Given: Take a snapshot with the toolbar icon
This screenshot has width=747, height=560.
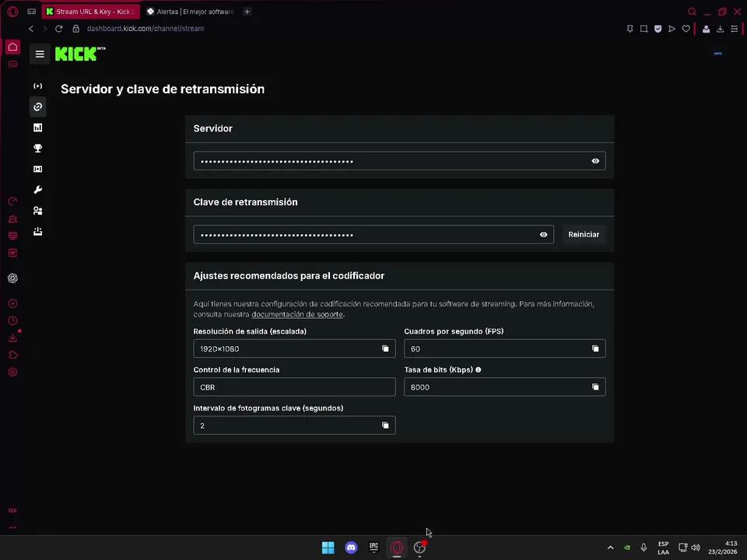Looking at the screenshot, I should (644, 29).
